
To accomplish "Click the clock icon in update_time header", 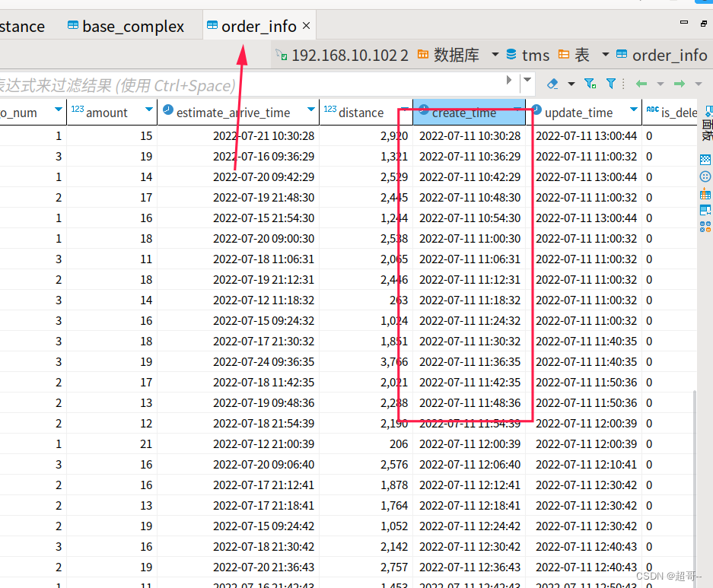I will (537, 110).
